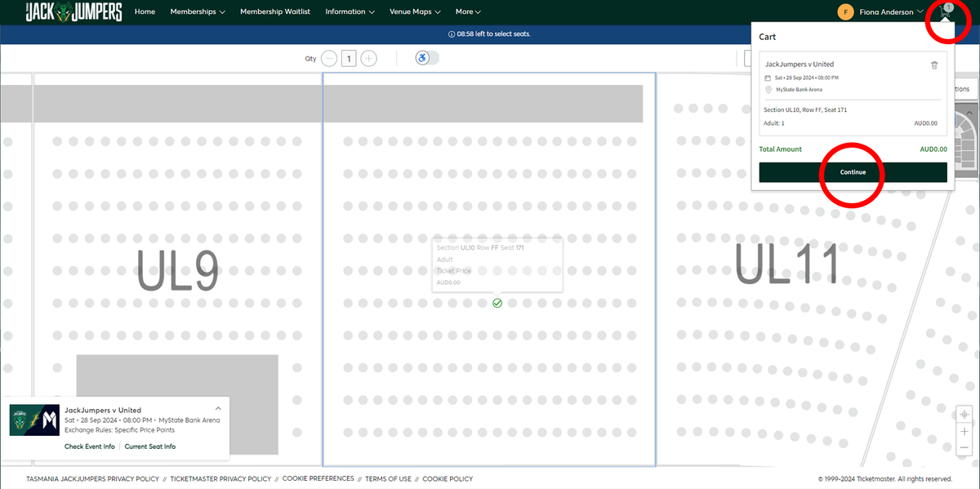Click the Jack Jumpers logo
Screen dimensions: 980x489
point(73,12)
